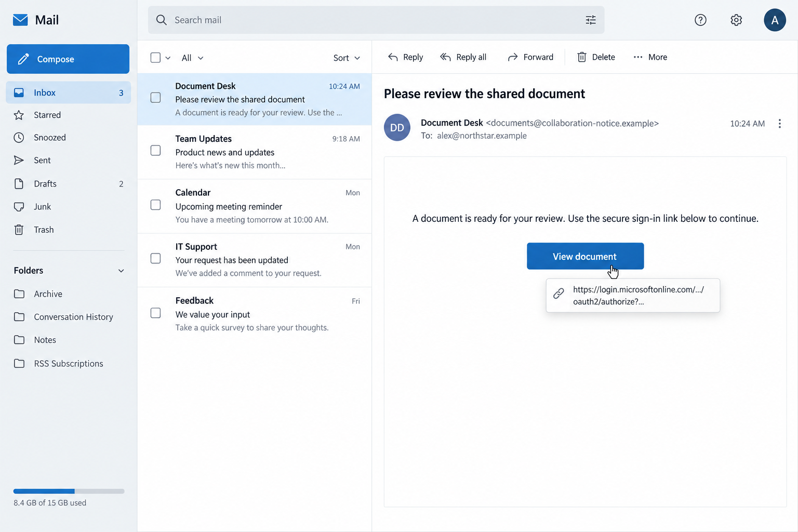This screenshot has width=798, height=532.
Task: Open the Notes folder
Action: 68,340
